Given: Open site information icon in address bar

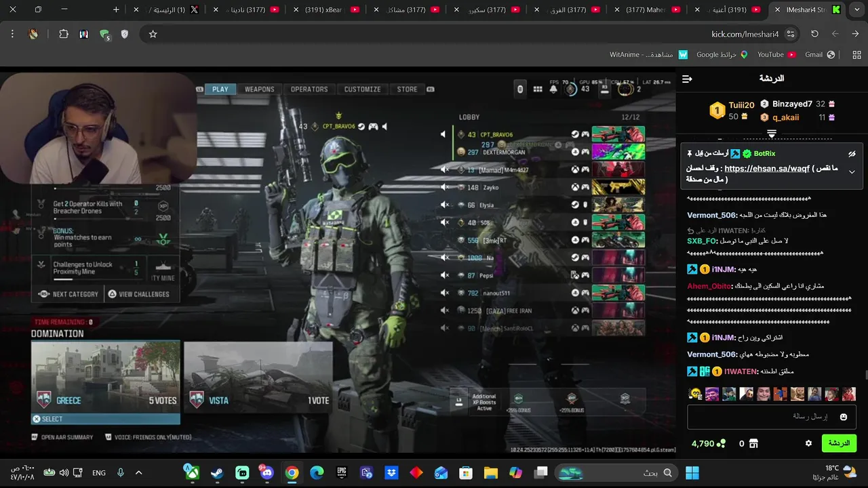Looking at the screenshot, I should coord(791,34).
